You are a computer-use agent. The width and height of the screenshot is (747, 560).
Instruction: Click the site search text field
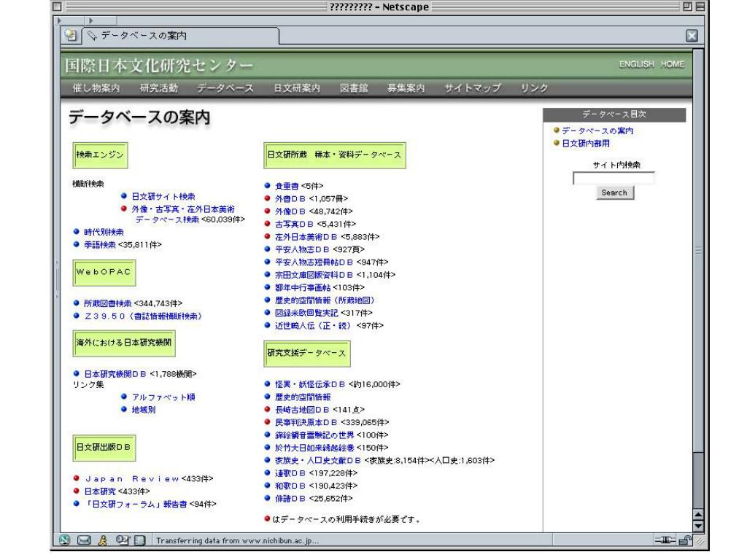pyautogui.click(x=614, y=177)
